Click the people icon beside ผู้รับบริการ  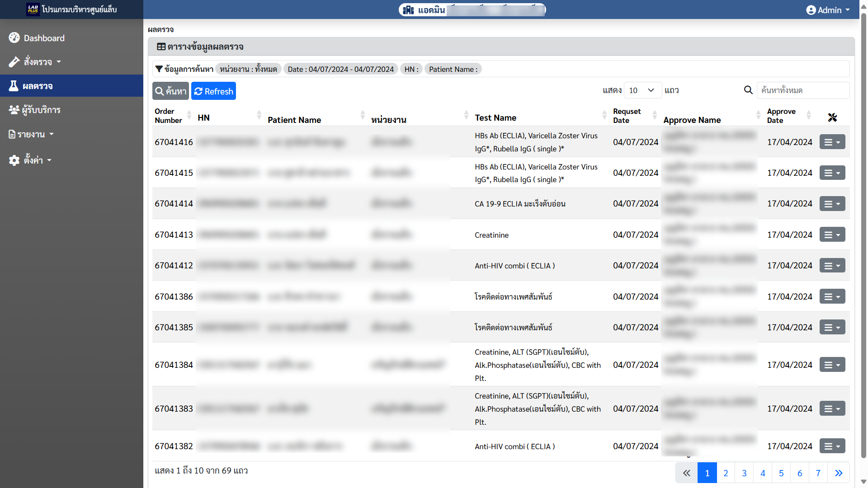[x=14, y=110]
